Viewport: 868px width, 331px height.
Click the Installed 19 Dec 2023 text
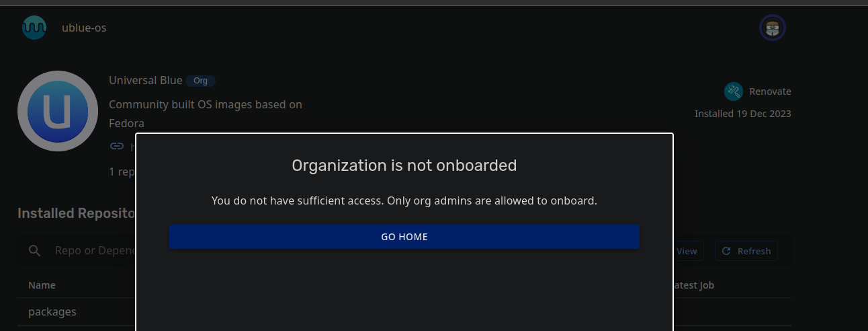(742, 114)
